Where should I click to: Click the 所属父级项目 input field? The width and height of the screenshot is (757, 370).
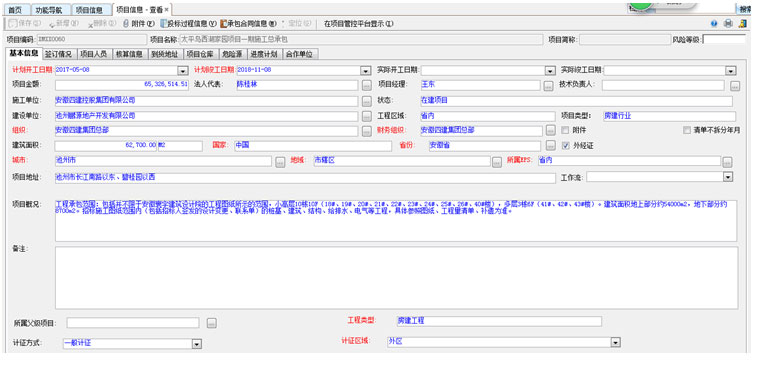coord(133,323)
